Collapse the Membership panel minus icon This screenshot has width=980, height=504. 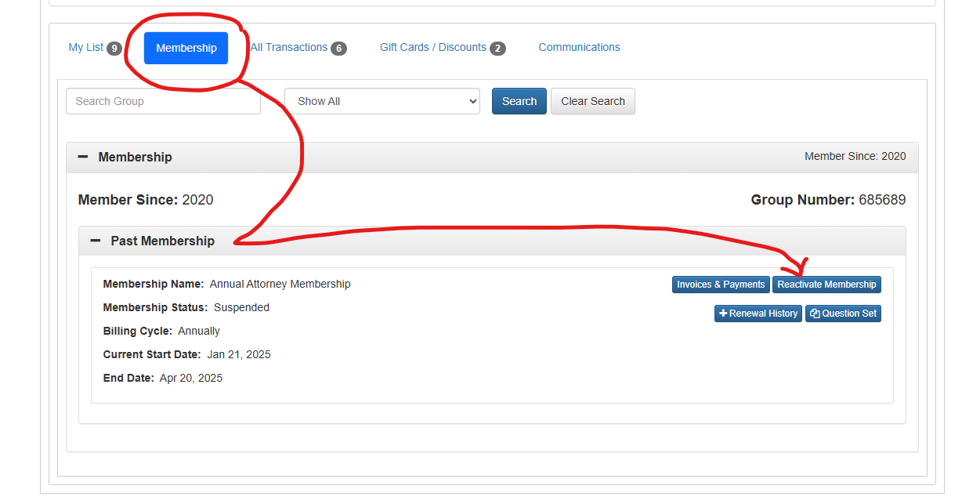83,157
